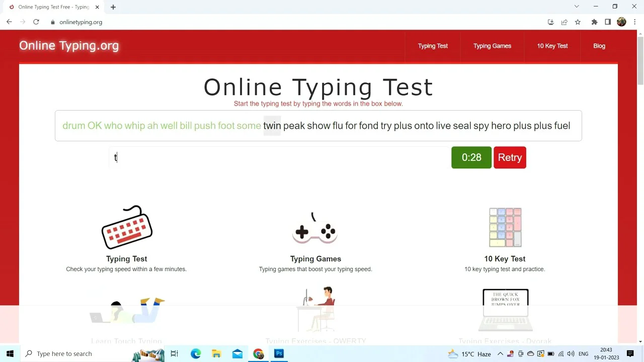Switch to Google Chrome on the taskbar
The height and width of the screenshot is (362, 644).
point(258,353)
